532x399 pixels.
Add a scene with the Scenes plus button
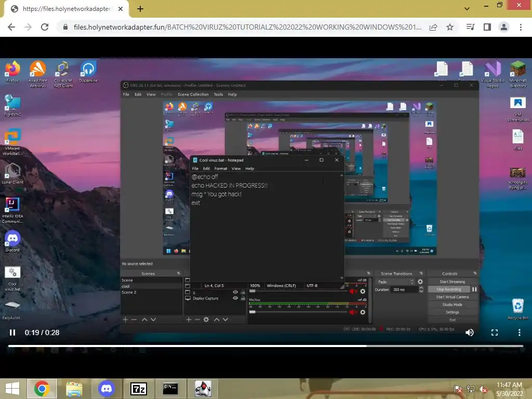click(x=125, y=320)
